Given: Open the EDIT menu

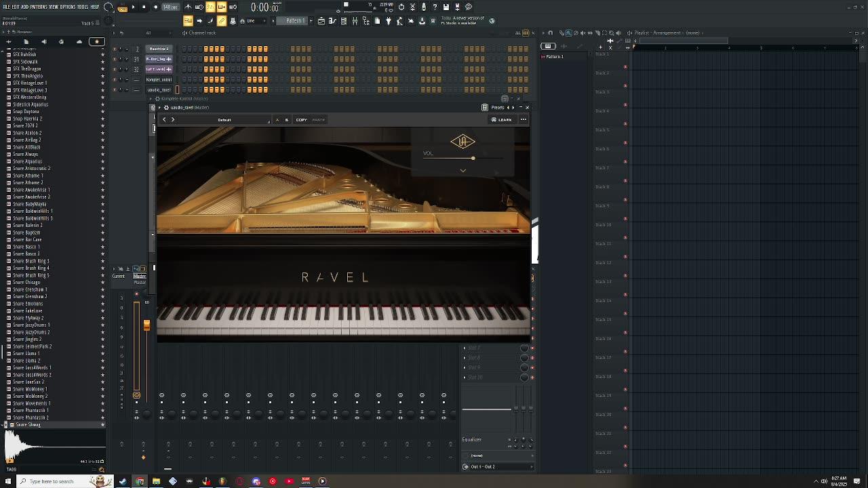Looking at the screenshot, I should [16, 7].
